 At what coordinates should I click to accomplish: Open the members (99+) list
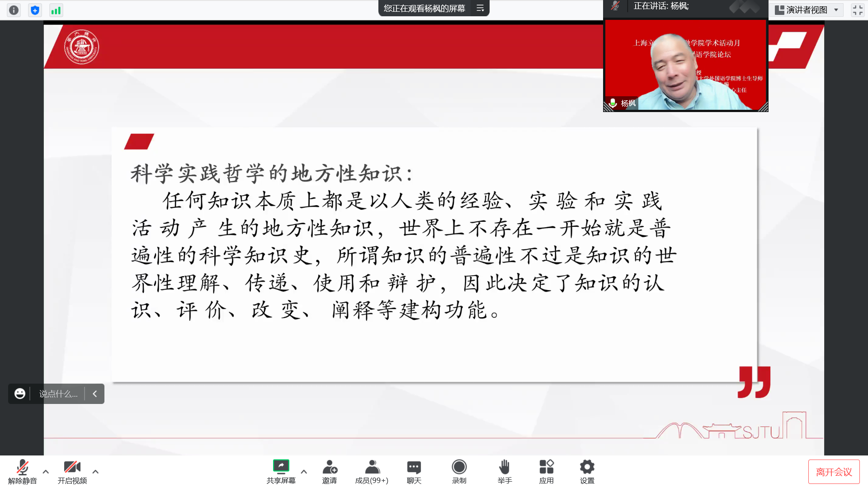coord(372,471)
